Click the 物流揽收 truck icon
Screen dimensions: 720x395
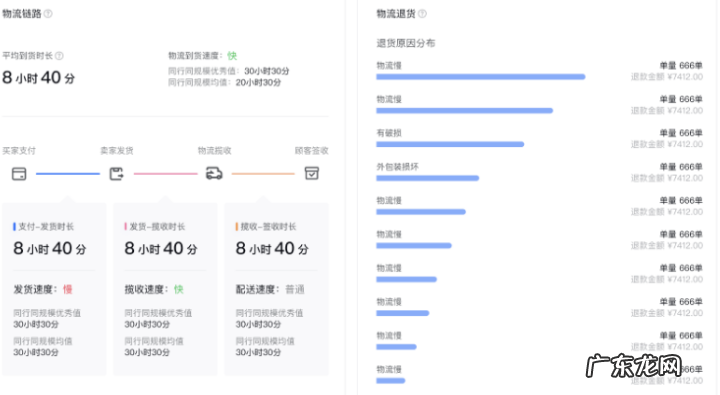[214, 174]
